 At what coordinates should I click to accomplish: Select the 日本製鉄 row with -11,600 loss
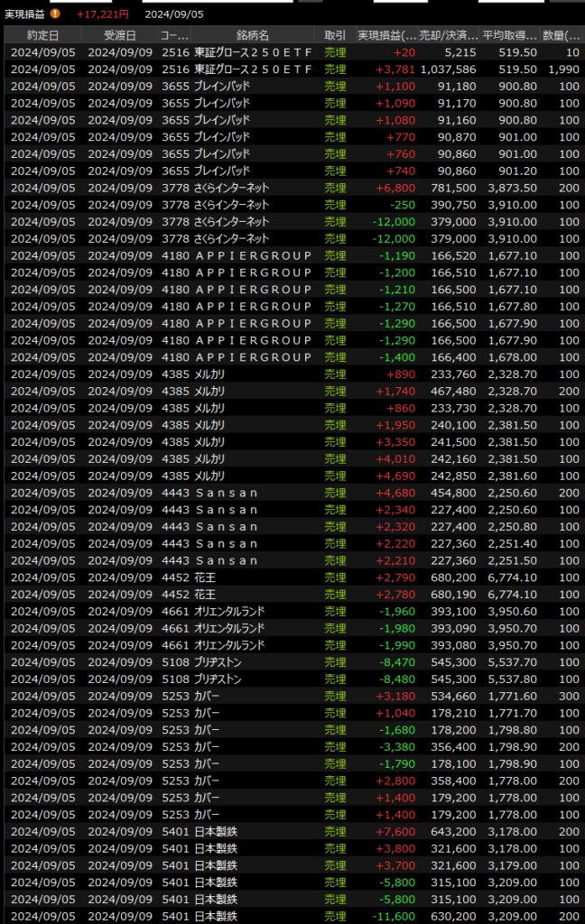point(253,917)
